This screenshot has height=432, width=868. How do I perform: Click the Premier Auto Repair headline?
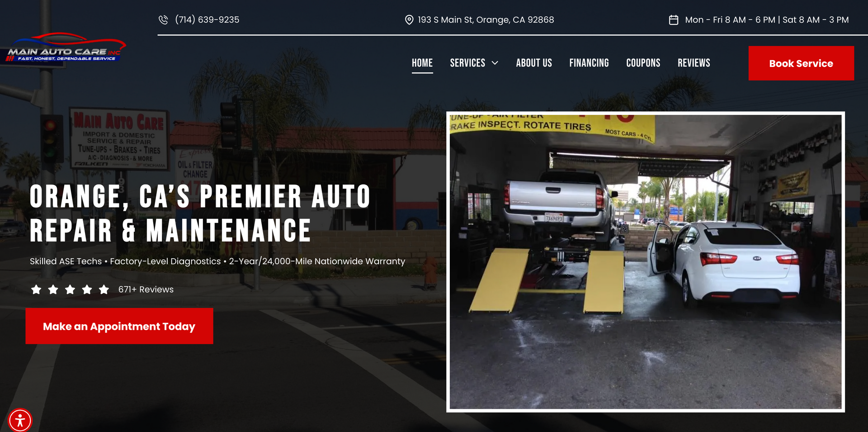coord(200,213)
